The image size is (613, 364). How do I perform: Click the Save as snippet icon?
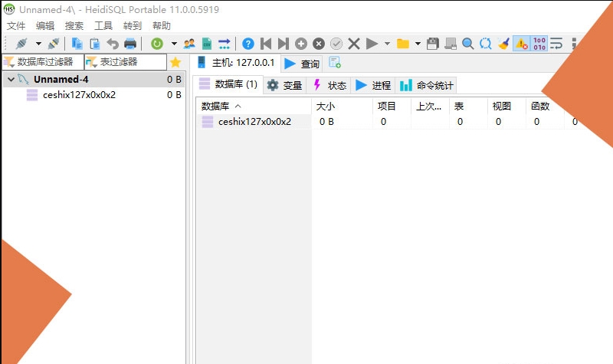pyautogui.click(x=451, y=44)
